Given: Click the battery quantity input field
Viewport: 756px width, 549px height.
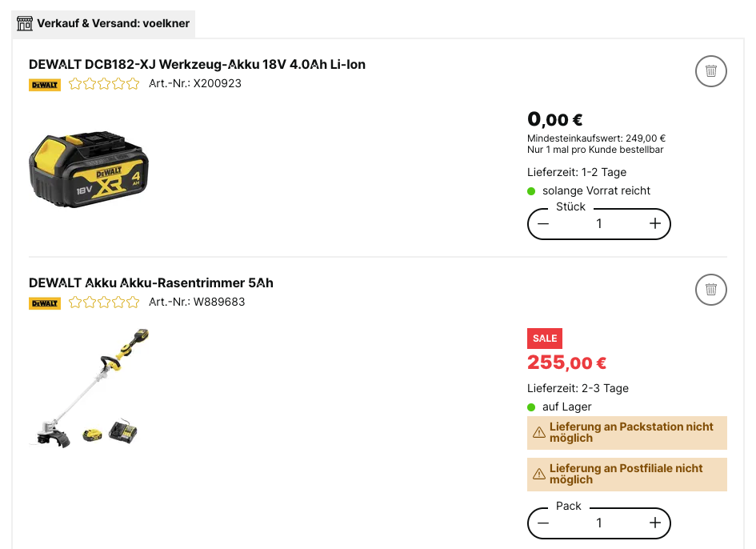Looking at the screenshot, I should point(599,224).
